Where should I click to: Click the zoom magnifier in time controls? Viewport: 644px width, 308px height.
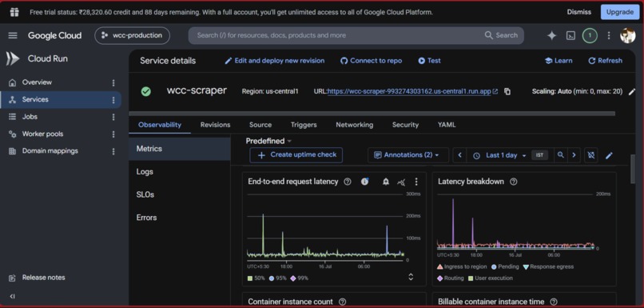coord(561,155)
